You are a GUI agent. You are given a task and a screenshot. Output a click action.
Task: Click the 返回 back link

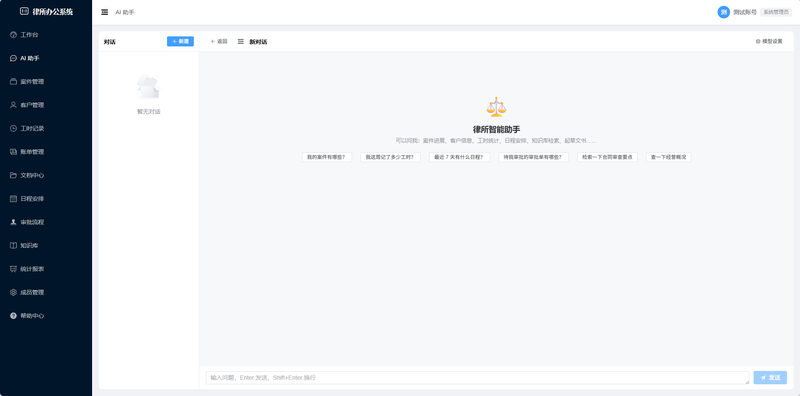(219, 41)
